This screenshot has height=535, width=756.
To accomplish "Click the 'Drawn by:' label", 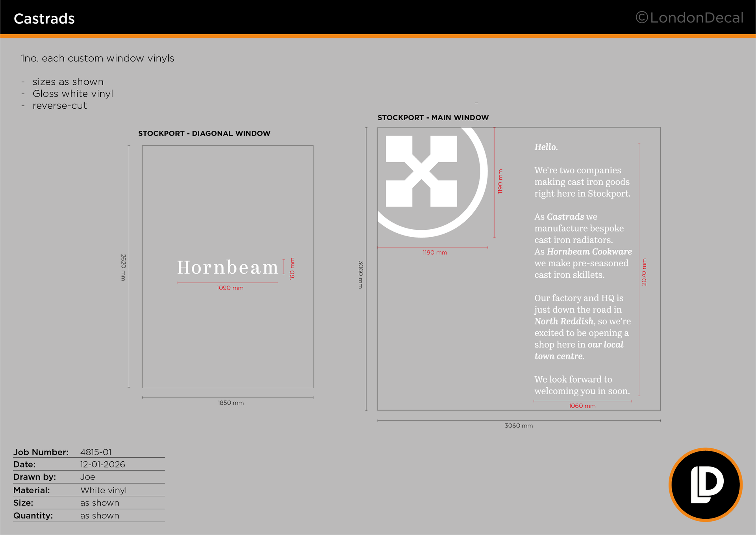I will pyautogui.click(x=35, y=477).
